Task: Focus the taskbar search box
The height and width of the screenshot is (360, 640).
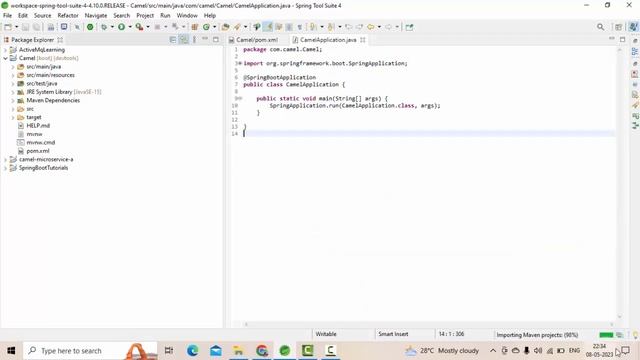Action: coord(90,351)
